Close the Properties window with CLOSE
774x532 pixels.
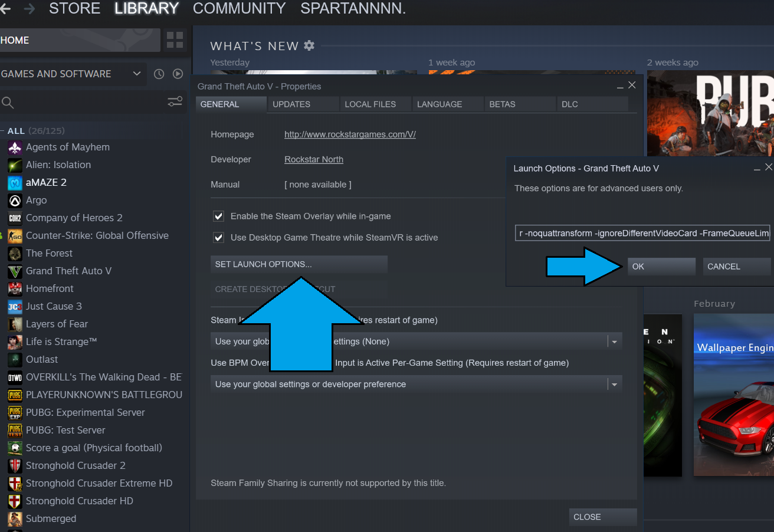[603, 517]
